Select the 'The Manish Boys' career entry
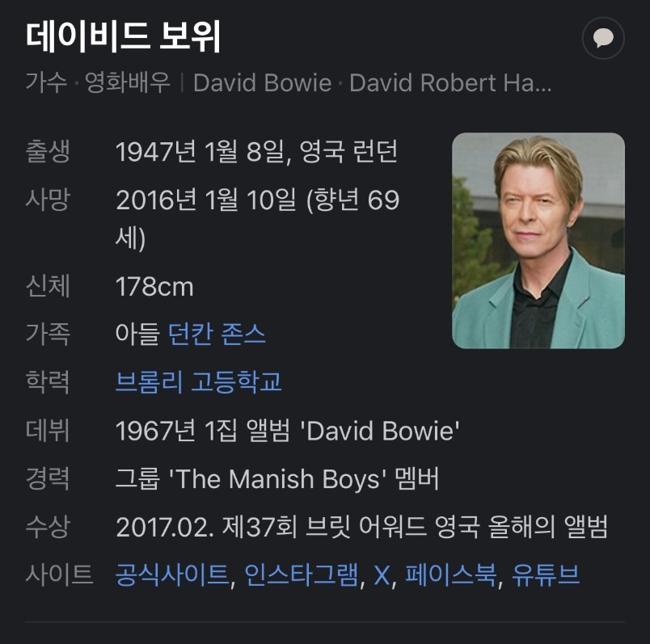The width and height of the screenshot is (650, 644). [277, 478]
